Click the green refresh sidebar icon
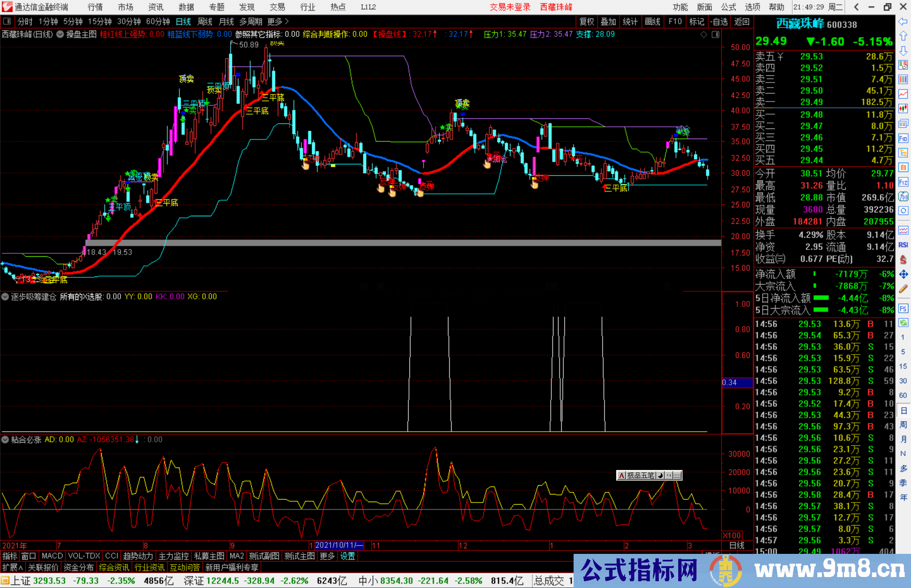911x588 pixels. [903, 323]
